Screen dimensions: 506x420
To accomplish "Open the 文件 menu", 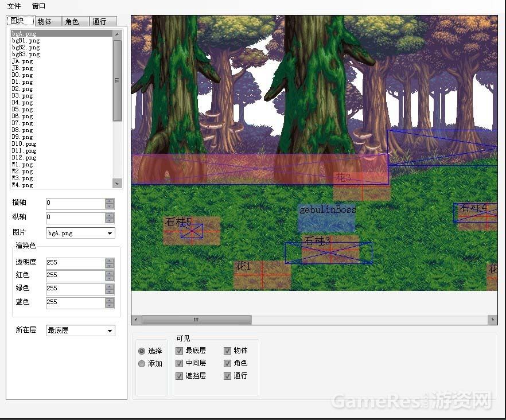I will pyautogui.click(x=14, y=6).
